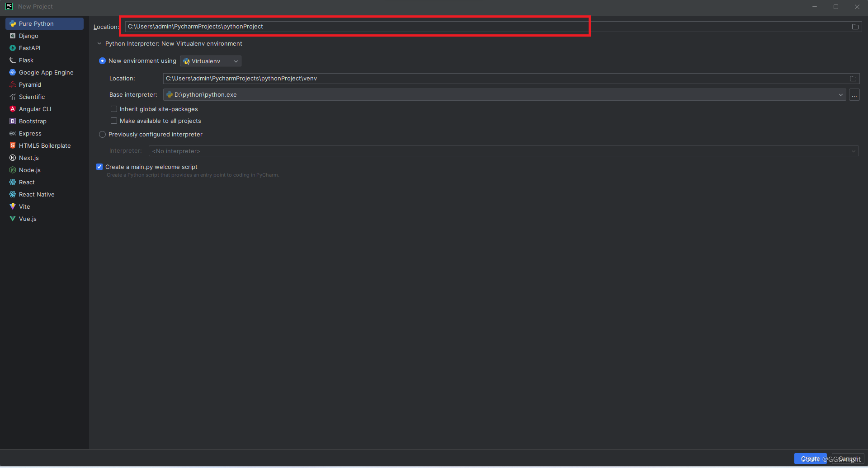This screenshot has width=868, height=468.
Task: Select Scientific project type
Action: click(x=44, y=97)
